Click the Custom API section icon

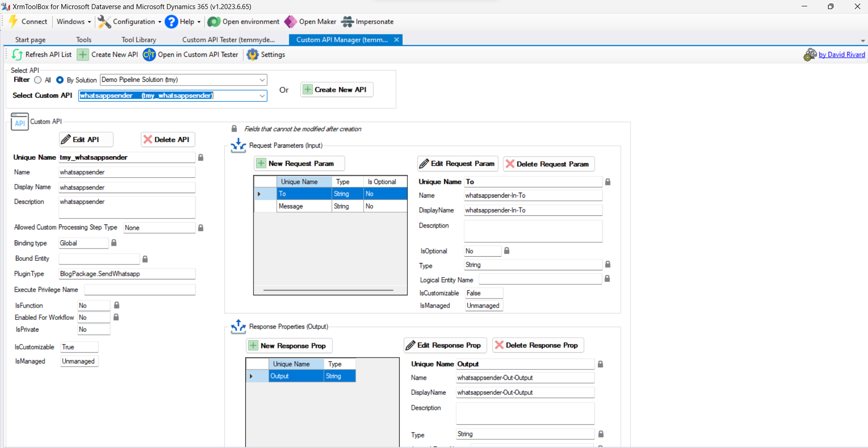[20, 122]
